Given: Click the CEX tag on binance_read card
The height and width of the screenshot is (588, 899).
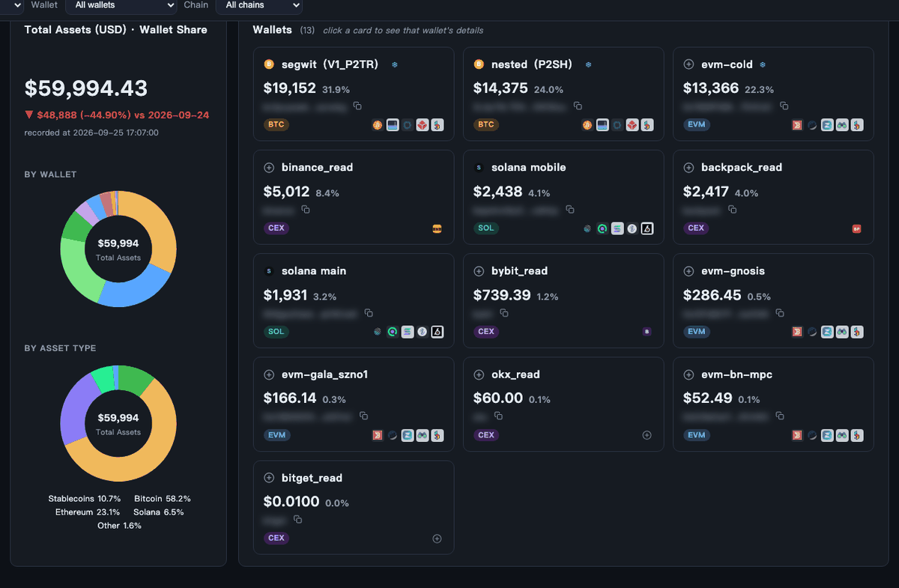Looking at the screenshot, I should click(276, 228).
